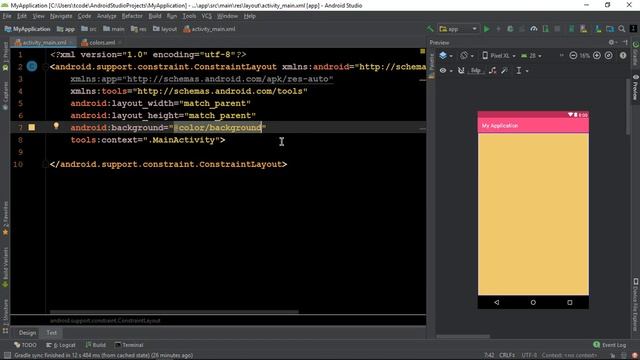
Task: Open the Refactor menu
Action: [132, 16]
